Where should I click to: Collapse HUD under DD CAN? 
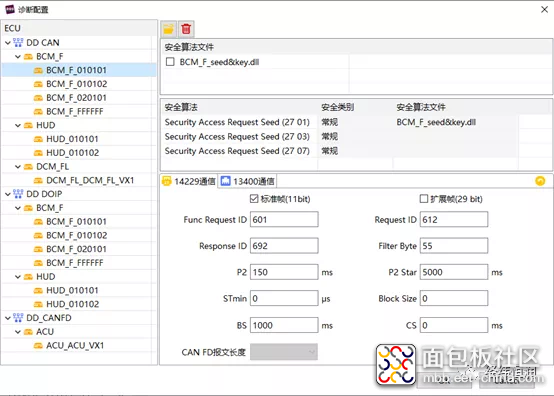tap(18, 125)
